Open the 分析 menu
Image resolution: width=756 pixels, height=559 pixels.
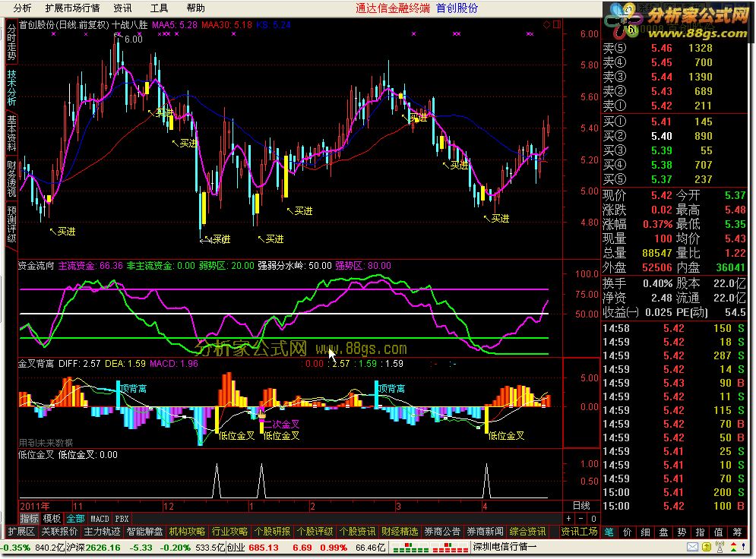click(x=22, y=8)
